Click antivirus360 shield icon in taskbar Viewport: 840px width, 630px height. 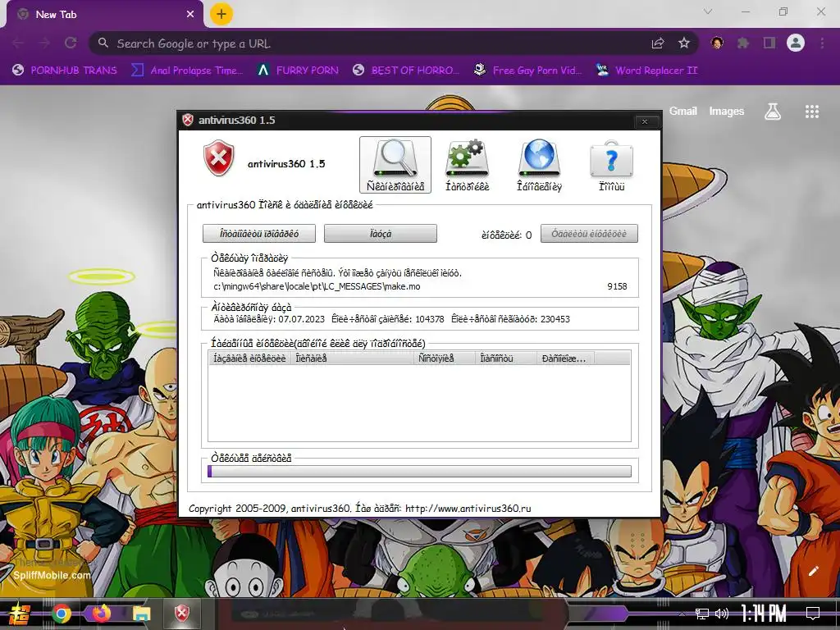(x=181, y=613)
